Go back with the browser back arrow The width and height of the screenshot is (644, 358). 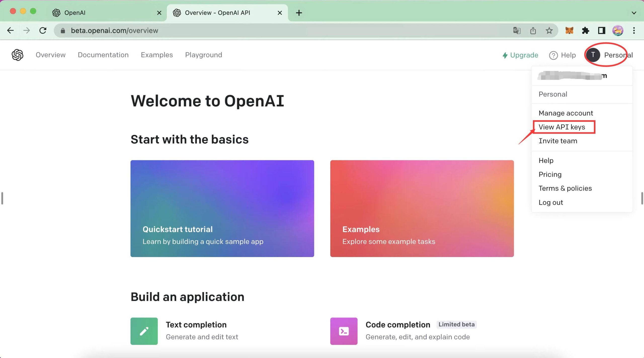point(10,30)
